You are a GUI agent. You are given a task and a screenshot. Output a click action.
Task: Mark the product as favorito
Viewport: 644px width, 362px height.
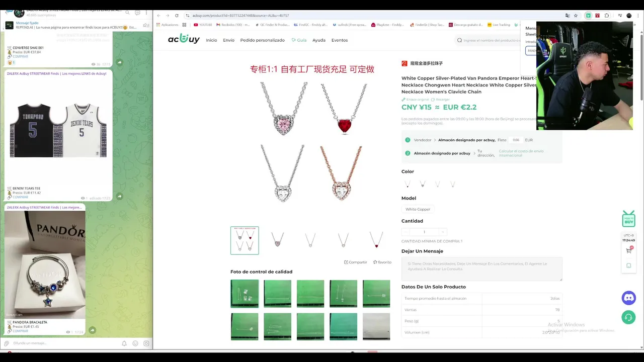(382, 262)
